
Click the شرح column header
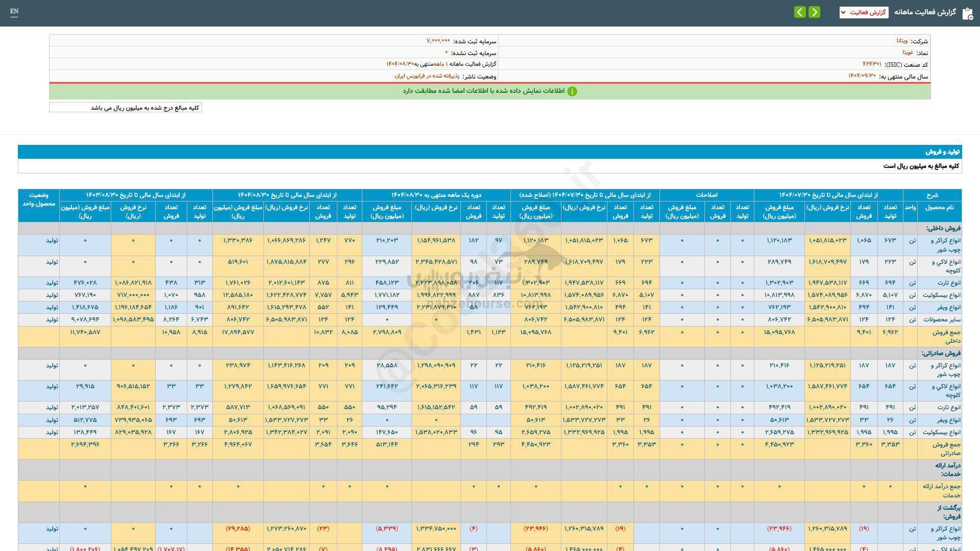(932, 195)
